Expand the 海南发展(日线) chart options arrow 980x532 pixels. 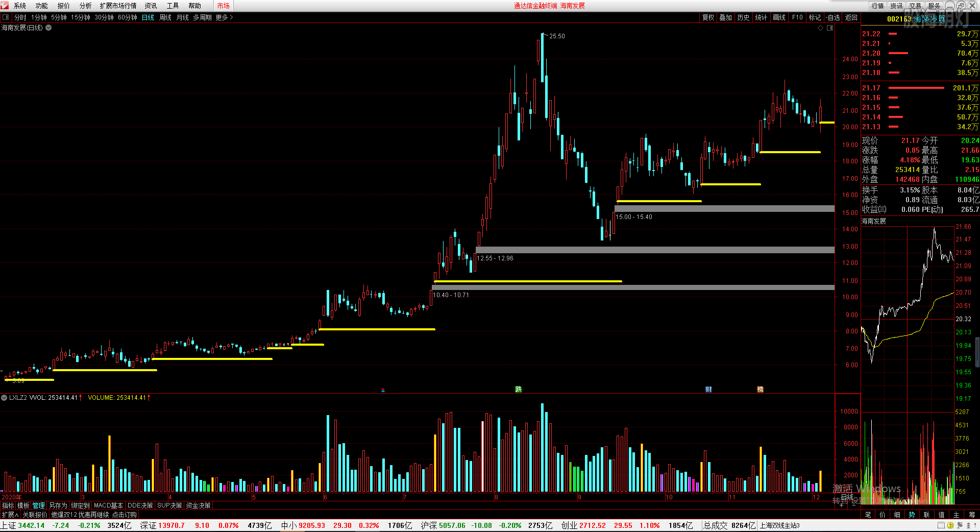point(48,28)
